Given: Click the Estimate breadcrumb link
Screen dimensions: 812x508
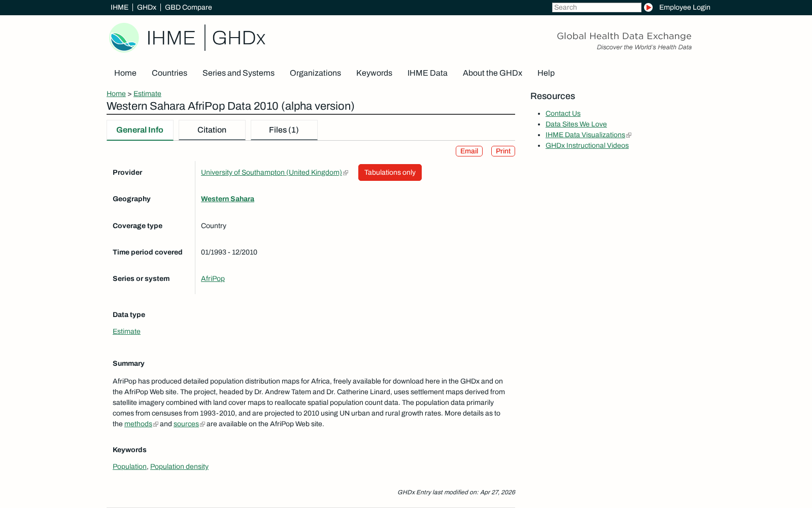Looking at the screenshot, I should [147, 93].
